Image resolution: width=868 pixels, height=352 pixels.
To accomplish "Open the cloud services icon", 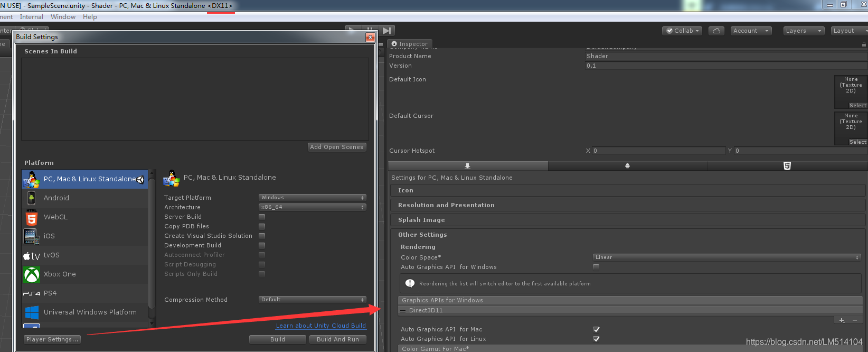I will (716, 31).
